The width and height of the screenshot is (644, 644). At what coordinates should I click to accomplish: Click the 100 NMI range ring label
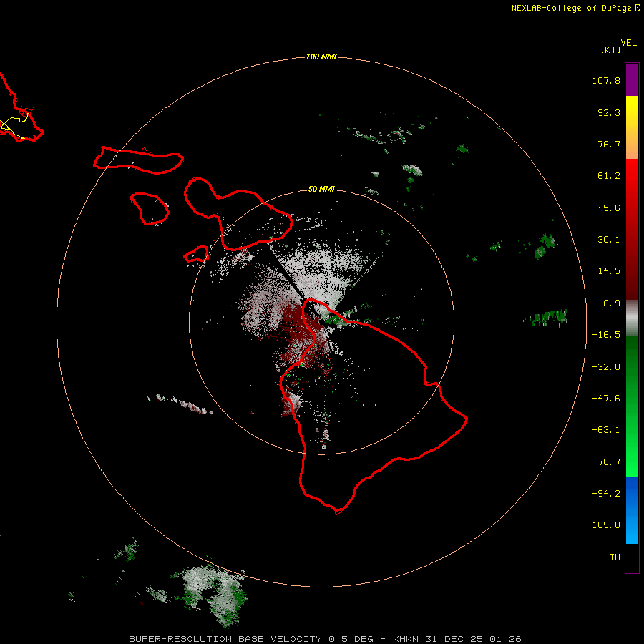pyautogui.click(x=321, y=57)
